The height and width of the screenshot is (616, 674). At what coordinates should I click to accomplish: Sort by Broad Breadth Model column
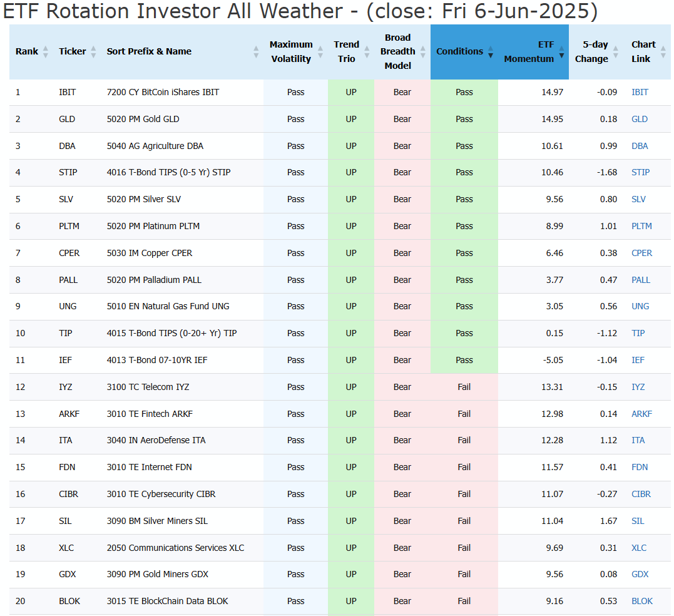[402, 51]
